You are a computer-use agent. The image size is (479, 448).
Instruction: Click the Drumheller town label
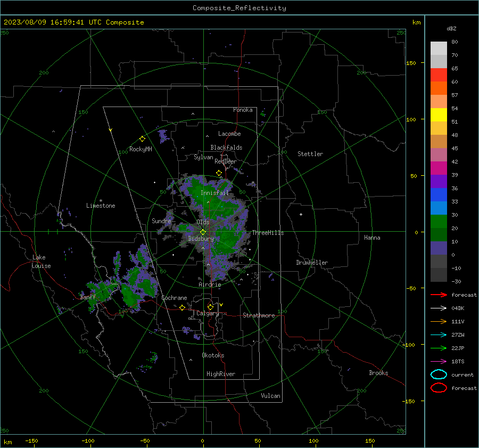point(312,263)
